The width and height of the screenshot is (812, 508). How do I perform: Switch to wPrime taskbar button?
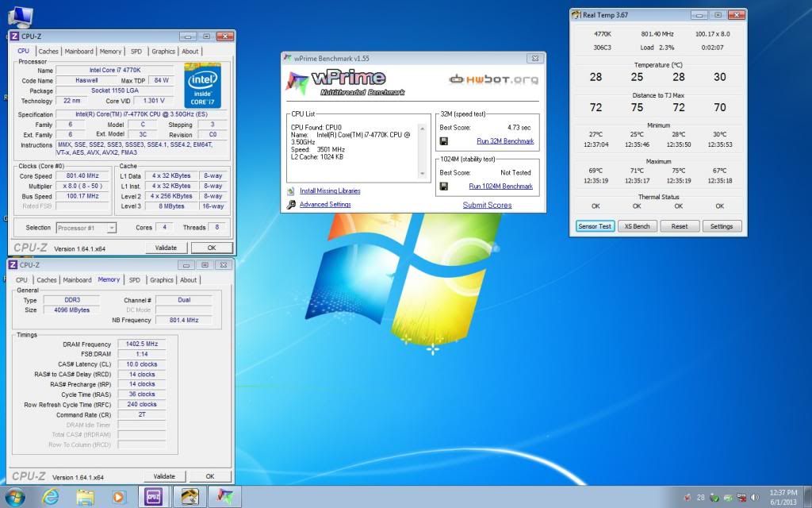tap(224, 497)
